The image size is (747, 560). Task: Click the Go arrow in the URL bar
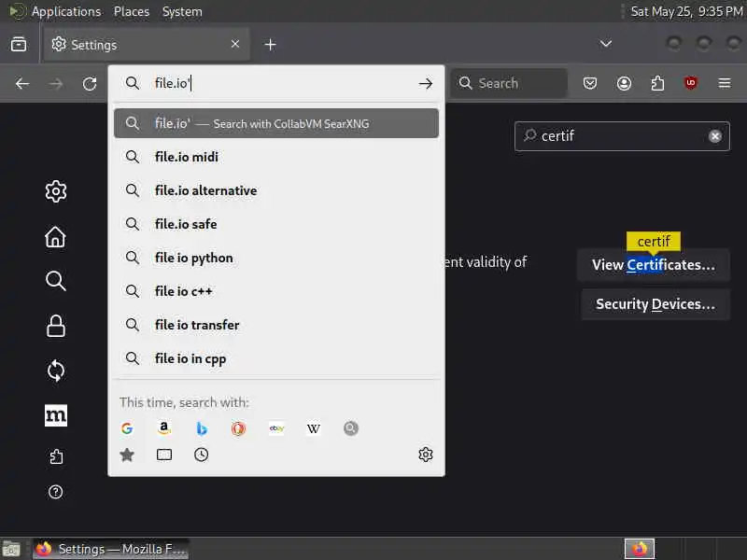click(x=426, y=84)
